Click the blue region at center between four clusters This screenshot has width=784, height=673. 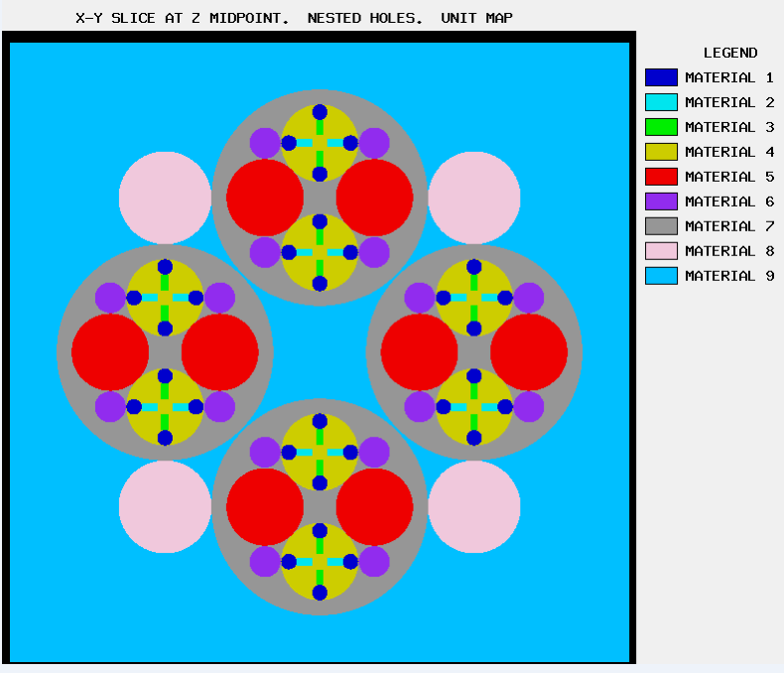[320, 352]
